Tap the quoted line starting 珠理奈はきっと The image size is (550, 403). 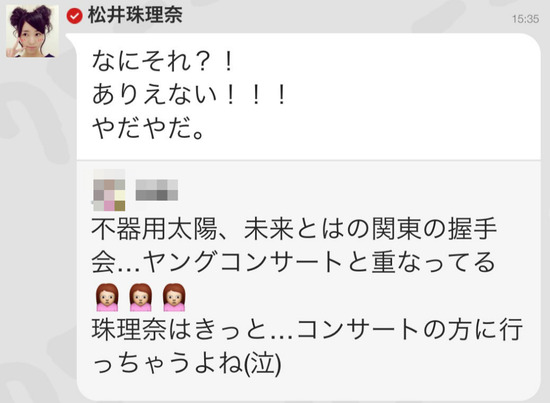coord(307,329)
